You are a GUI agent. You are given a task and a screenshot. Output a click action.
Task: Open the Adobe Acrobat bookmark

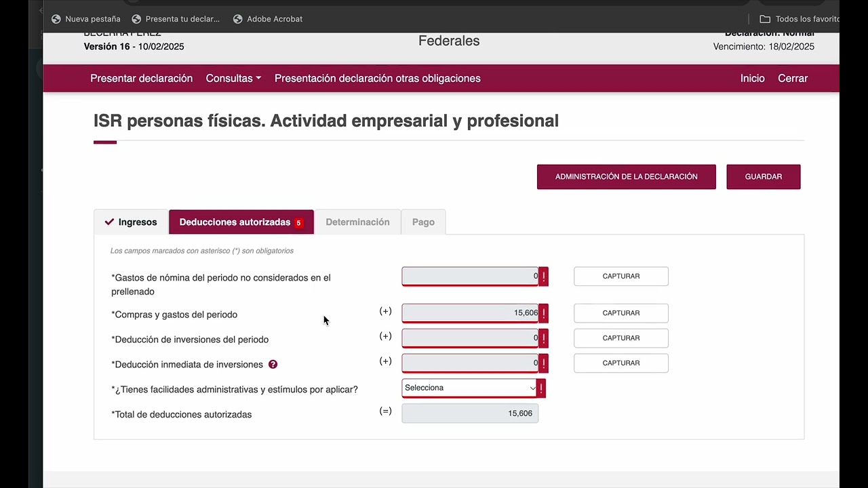click(x=268, y=19)
